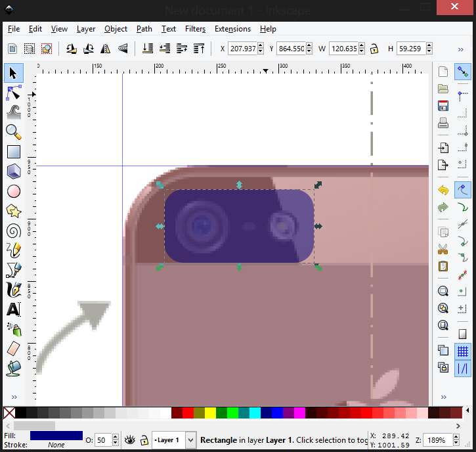Toggle the width-height lock ratio

[x=374, y=49]
